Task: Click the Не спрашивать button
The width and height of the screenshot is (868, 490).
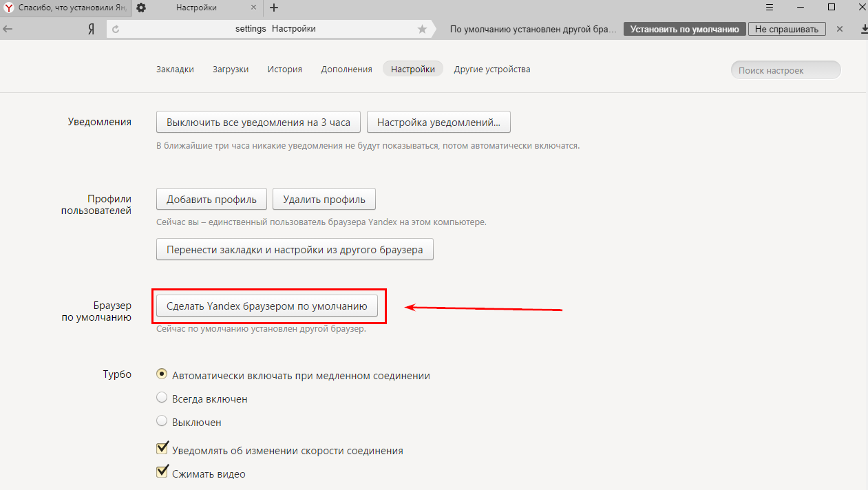Action: pyautogui.click(x=787, y=29)
